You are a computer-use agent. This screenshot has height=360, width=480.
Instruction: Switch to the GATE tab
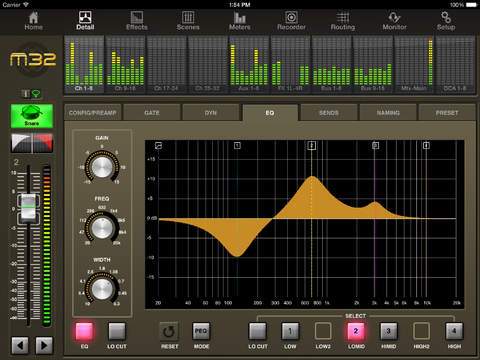(x=152, y=113)
